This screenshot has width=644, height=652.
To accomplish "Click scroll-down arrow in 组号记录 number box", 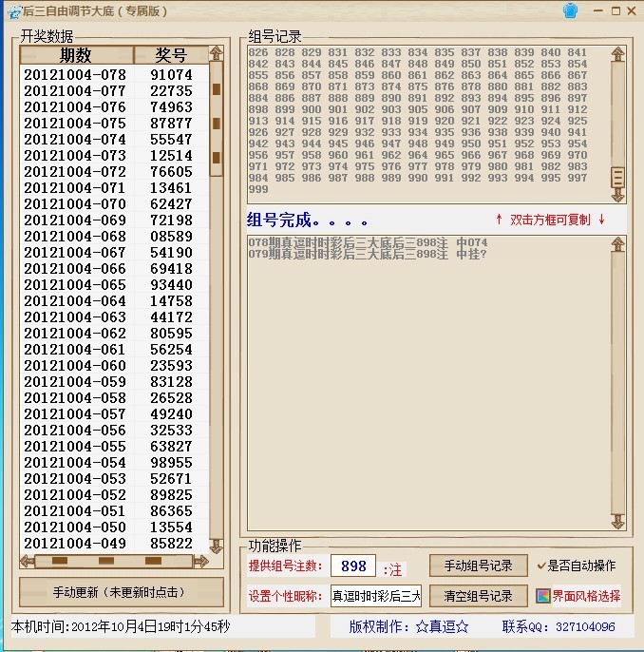I will 617,195.
